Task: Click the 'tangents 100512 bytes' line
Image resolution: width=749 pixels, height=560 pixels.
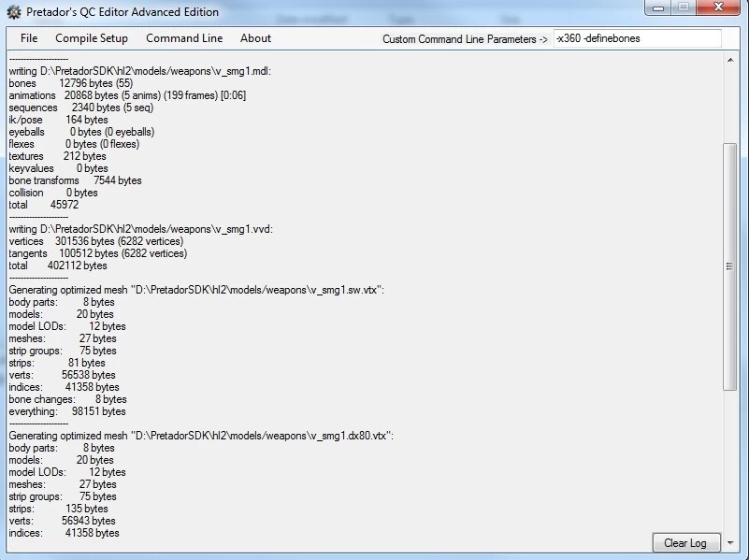Action: coord(98,253)
